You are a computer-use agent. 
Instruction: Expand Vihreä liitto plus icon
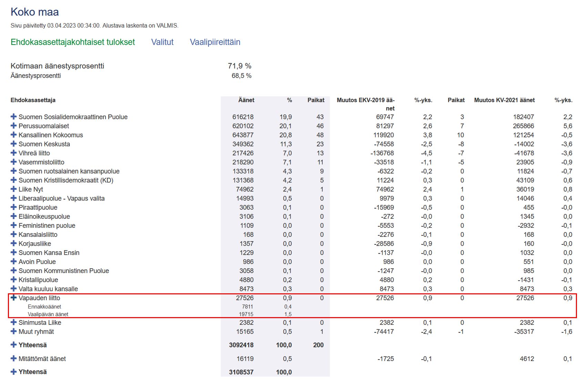[13, 153]
